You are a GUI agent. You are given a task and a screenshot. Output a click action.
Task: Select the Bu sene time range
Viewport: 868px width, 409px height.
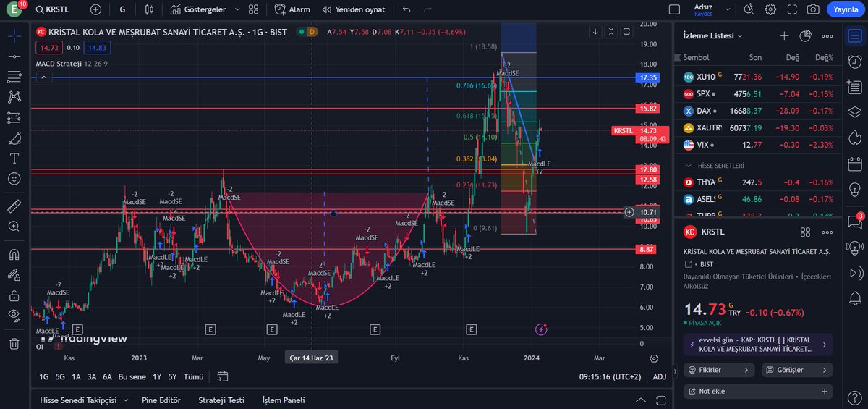tap(132, 376)
